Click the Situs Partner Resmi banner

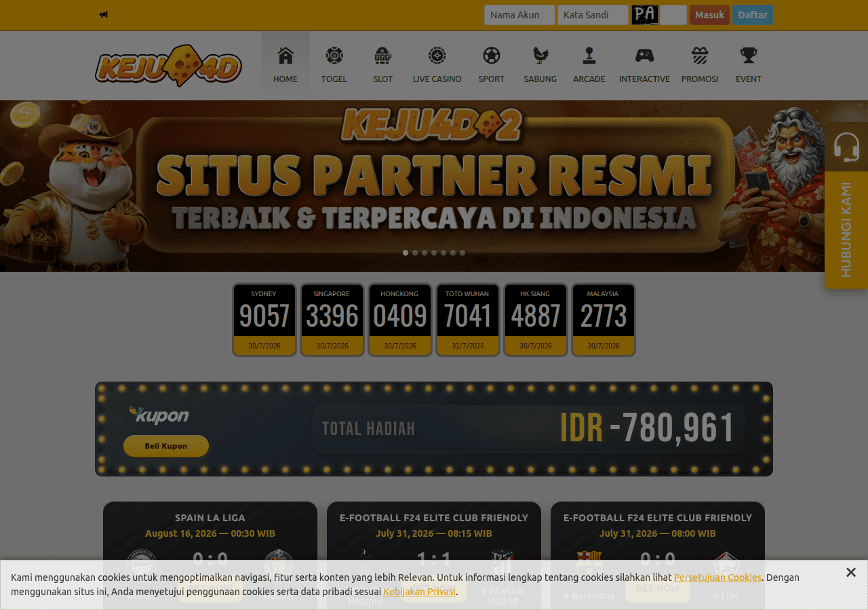pyautogui.click(x=434, y=186)
